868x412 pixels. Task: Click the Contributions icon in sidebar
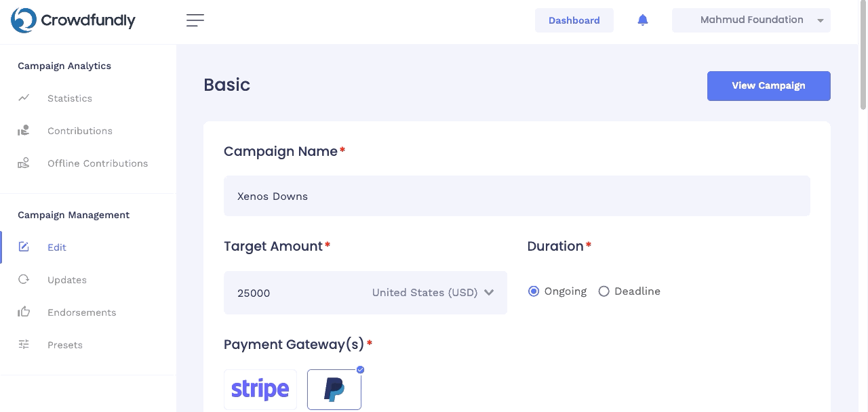click(24, 130)
